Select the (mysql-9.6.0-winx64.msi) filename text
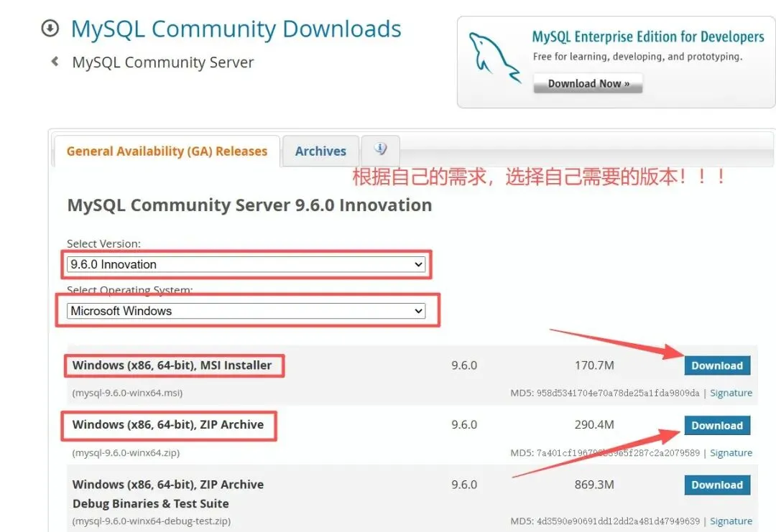 pyautogui.click(x=128, y=393)
